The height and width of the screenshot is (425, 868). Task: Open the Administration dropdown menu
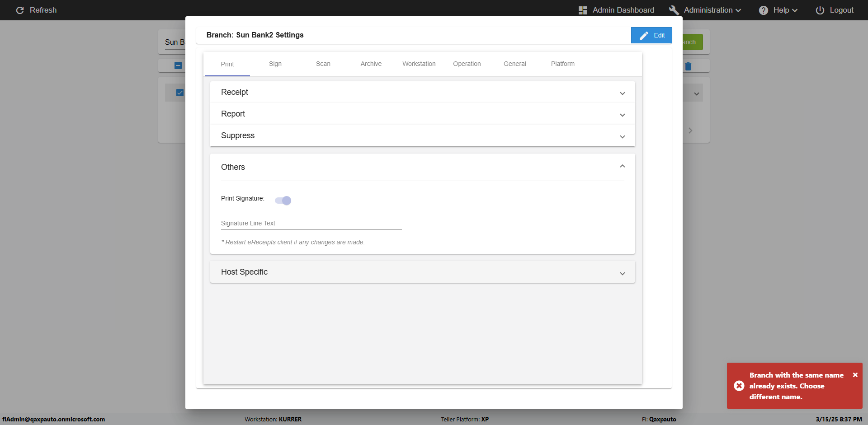tap(712, 10)
